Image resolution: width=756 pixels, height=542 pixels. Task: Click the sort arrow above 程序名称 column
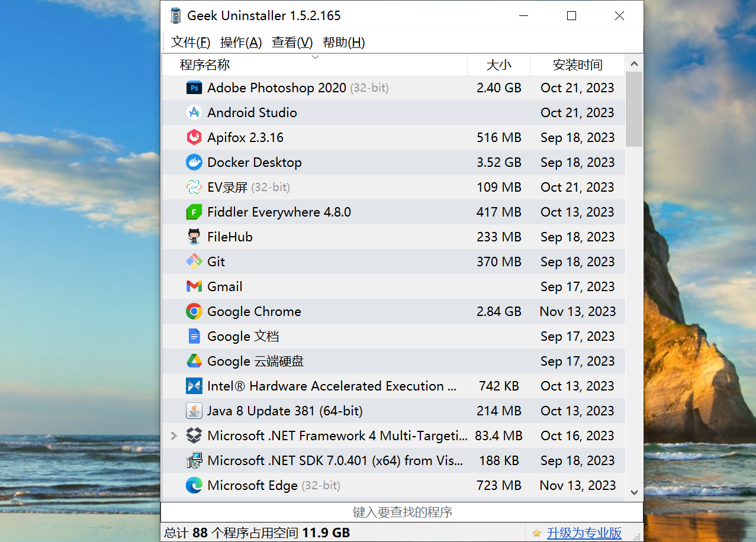coord(315,57)
